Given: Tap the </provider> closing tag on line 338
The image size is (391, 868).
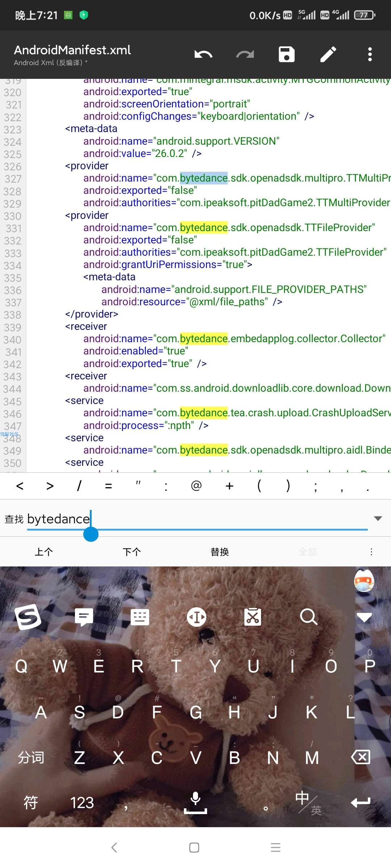Looking at the screenshot, I should click(x=92, y=314).
